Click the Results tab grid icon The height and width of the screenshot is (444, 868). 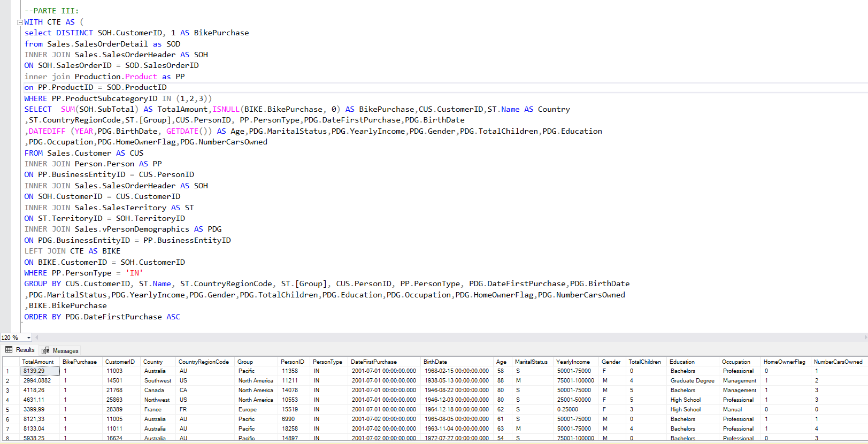[9, 350]
